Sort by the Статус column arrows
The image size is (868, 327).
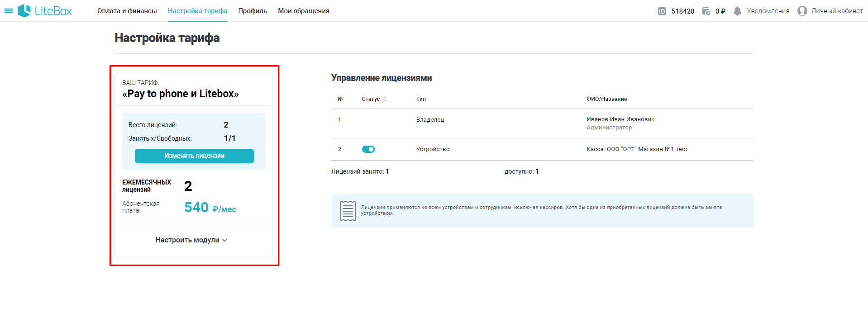click(x=385, y=99)
